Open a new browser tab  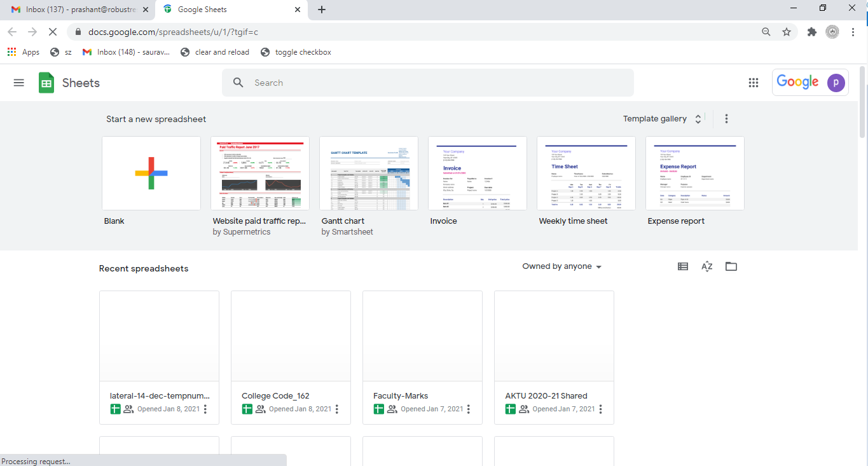point(322,10)
